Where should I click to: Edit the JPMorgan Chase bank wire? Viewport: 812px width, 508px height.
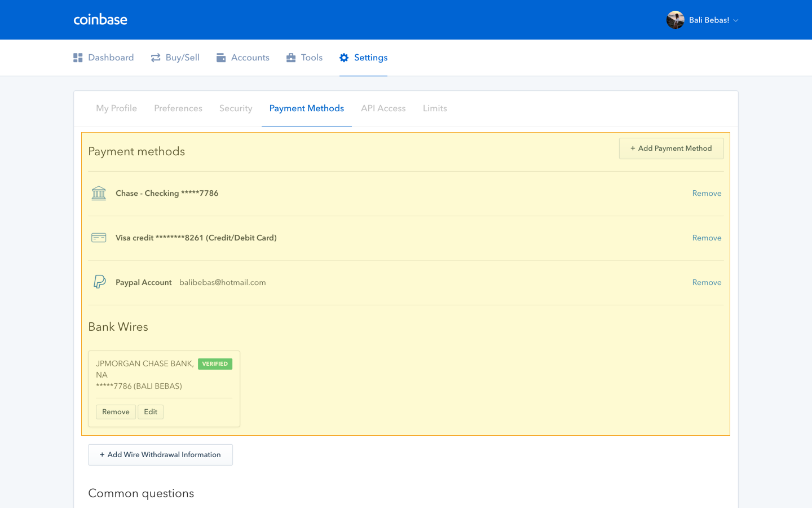[x=151, y=412]
